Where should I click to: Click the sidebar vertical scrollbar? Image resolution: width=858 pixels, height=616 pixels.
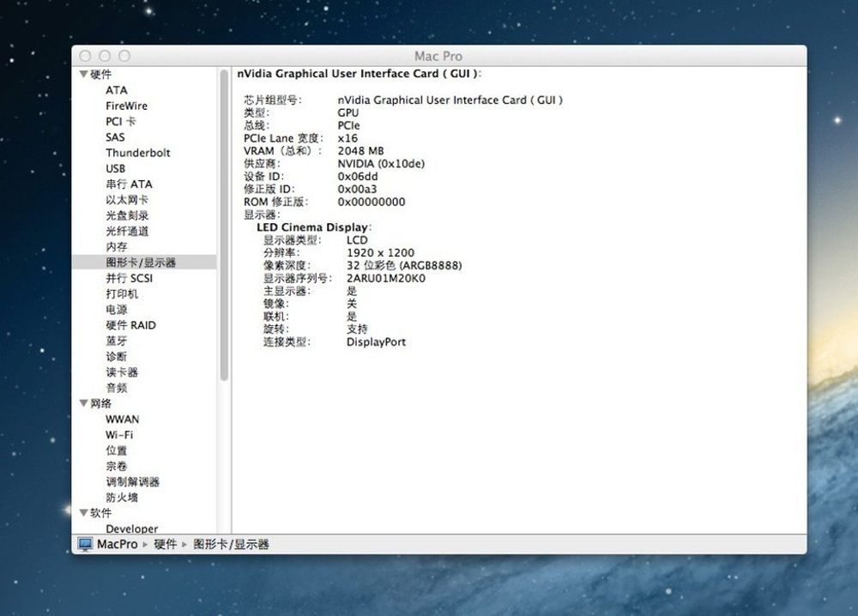224,225
